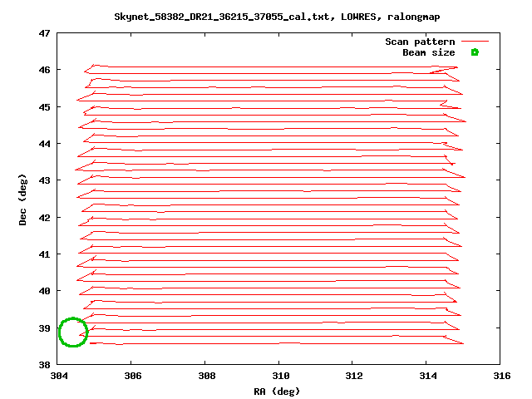Click the large green beam circle
Screen dimensions: 532x399
tap(73, 332)
